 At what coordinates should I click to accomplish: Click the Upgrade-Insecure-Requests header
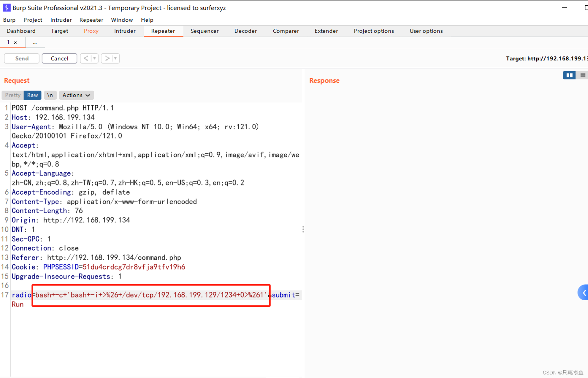66,277
